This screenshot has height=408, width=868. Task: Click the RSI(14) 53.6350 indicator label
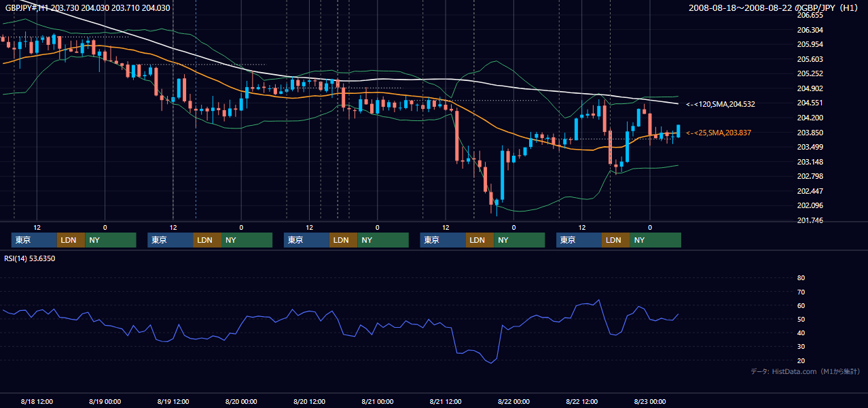click(30, 258)
